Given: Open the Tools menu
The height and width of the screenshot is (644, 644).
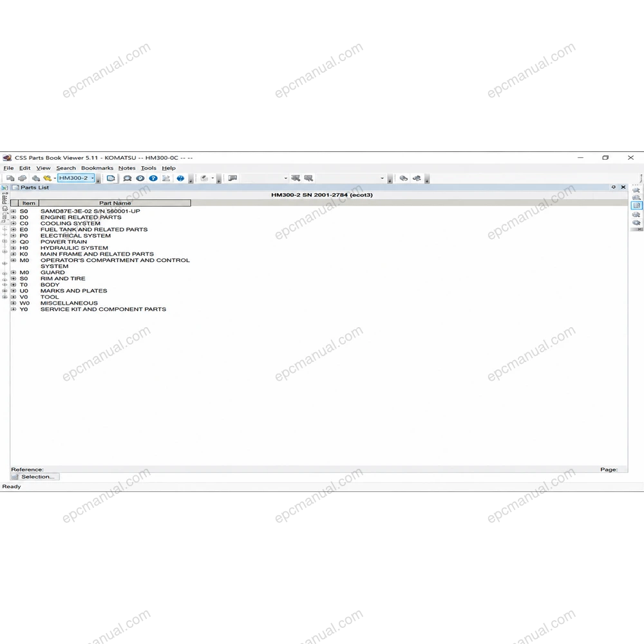Looking at the screenshot, I should pyautogui.click(x=149, y=168).
